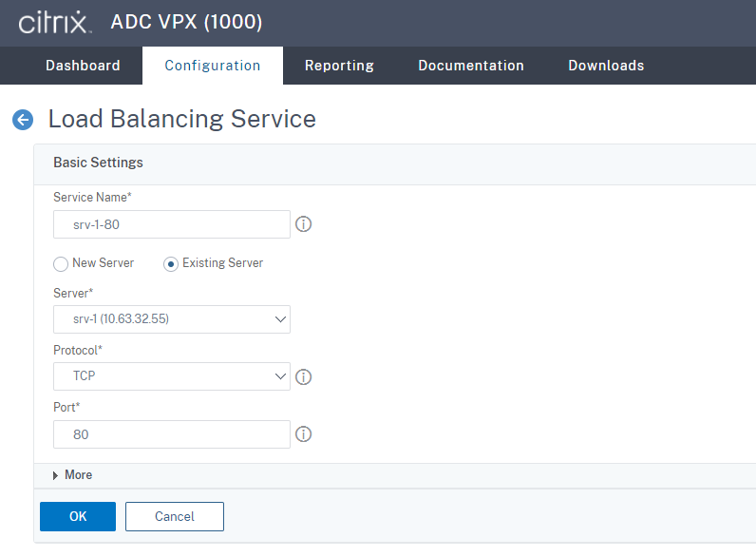Viewport: 756px width, 557px height.
Task: Click the back arrow icon
Action: pos(22,120)
